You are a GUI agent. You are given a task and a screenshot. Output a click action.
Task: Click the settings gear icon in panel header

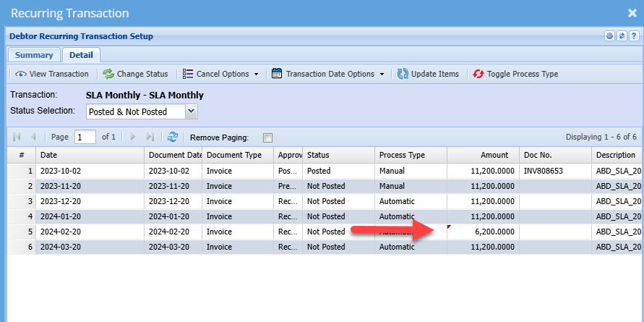pos(609,36)
